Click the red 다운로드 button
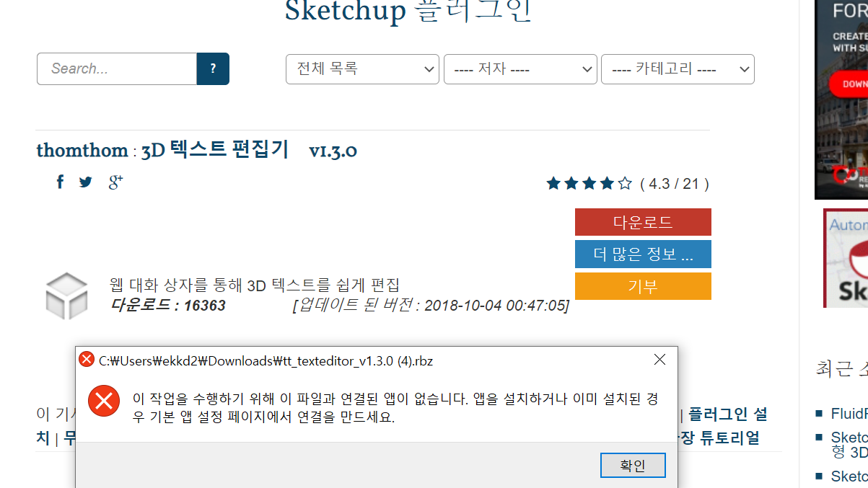This screenshot has width=868, height=488. click(x=643, y=222)
